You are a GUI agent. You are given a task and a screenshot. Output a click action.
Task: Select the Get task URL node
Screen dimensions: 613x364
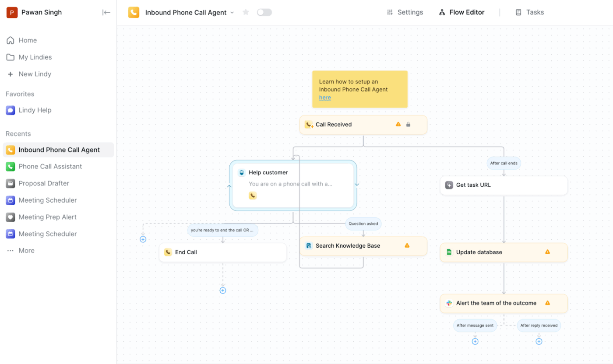tap(504, 185)
